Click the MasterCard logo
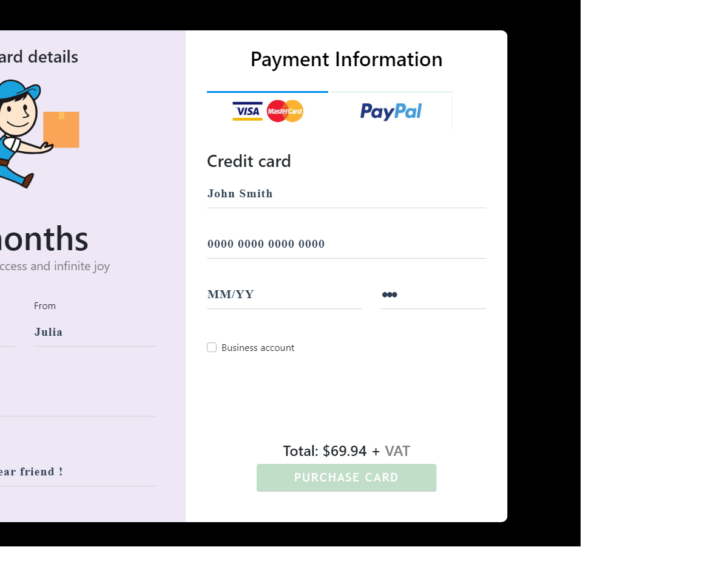The image size is (728, 578). 285,111
